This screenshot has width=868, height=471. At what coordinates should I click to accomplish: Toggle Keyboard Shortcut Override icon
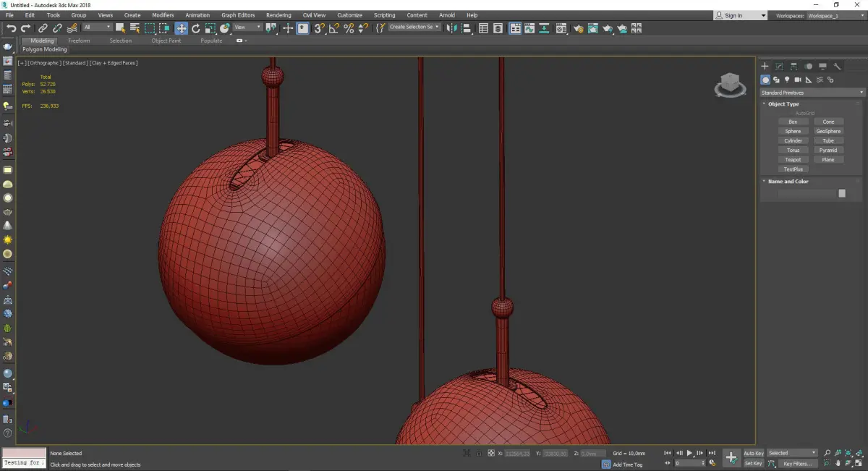(x=303, y=28)
